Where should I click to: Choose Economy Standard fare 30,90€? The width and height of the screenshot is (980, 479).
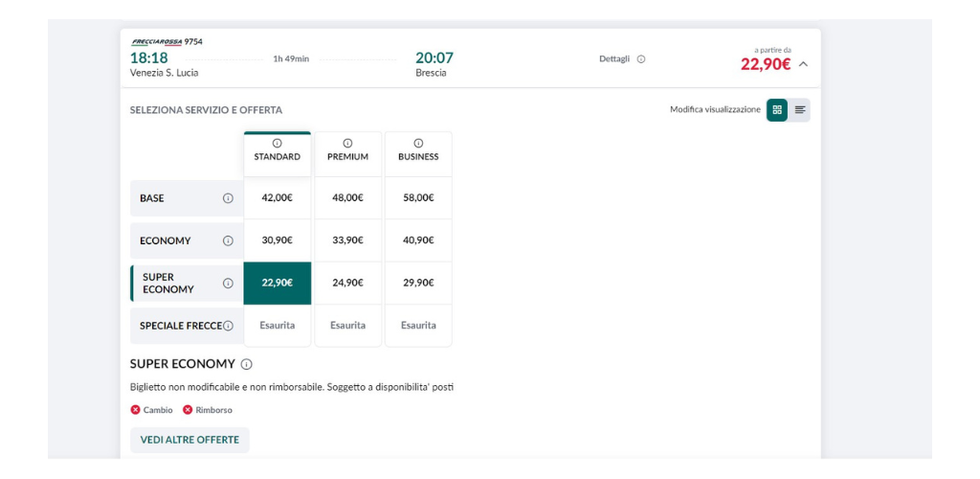277,240
